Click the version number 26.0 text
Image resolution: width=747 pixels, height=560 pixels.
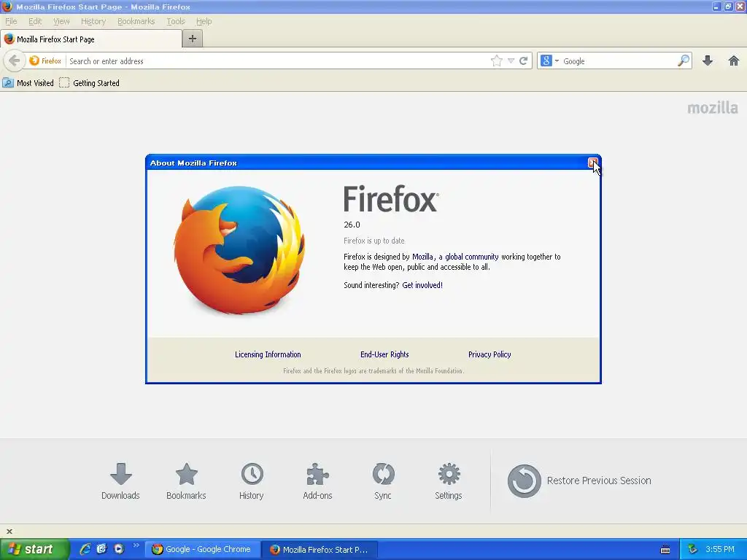pos(352,225)
